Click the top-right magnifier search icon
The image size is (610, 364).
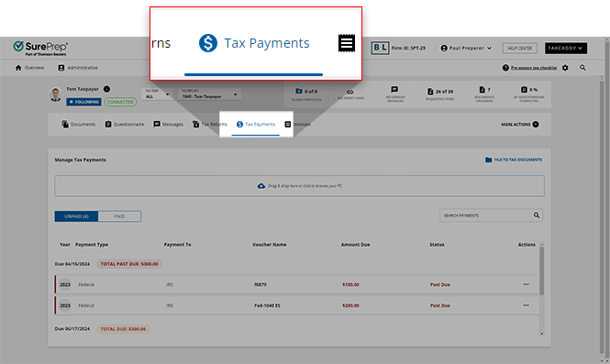pos(582,68)
